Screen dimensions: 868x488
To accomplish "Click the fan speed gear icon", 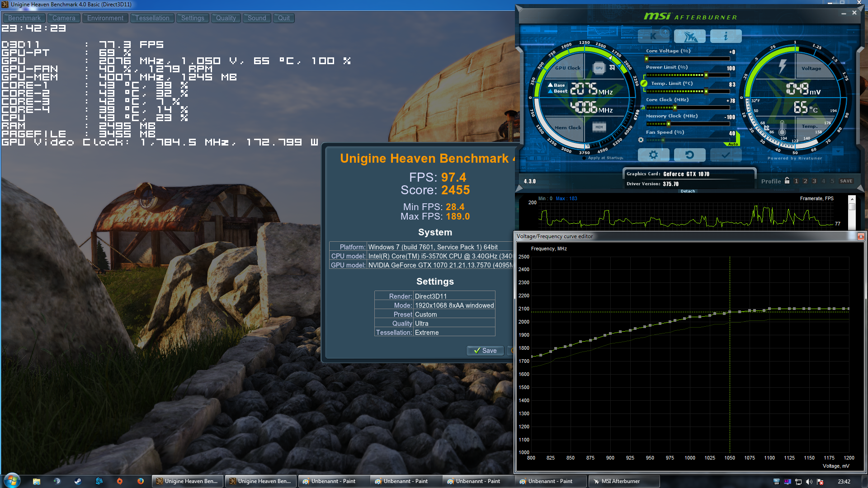I will coord(641,140).
